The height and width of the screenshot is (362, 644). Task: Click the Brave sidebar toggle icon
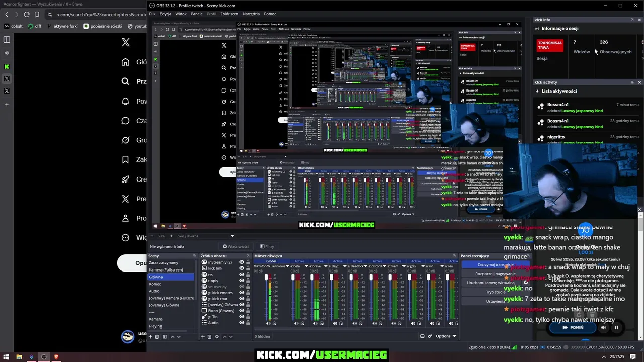click(x=7, y=39)
